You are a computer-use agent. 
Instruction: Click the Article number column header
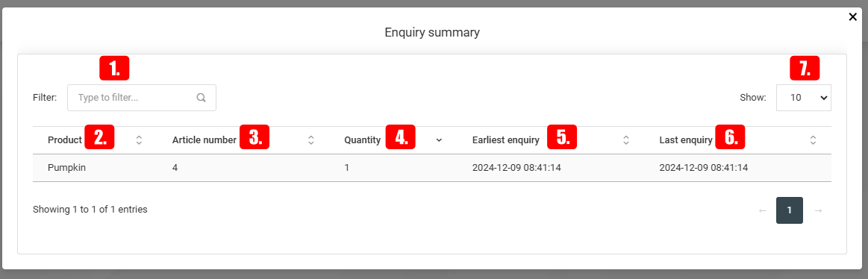(x=204, y=140)
